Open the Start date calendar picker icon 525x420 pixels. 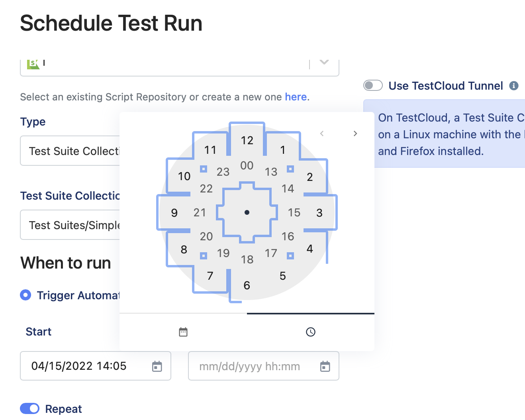click(157, 366)
